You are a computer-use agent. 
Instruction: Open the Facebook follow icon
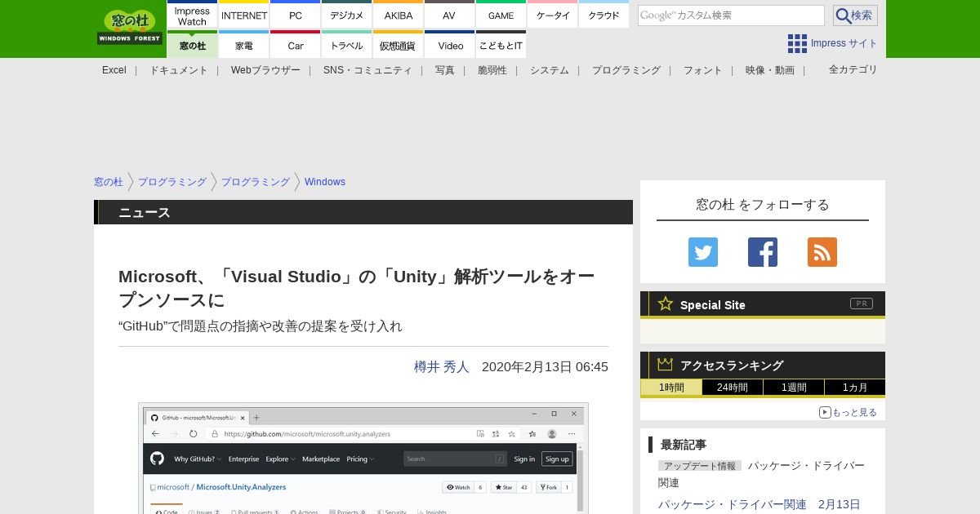[x=763, y=252]
